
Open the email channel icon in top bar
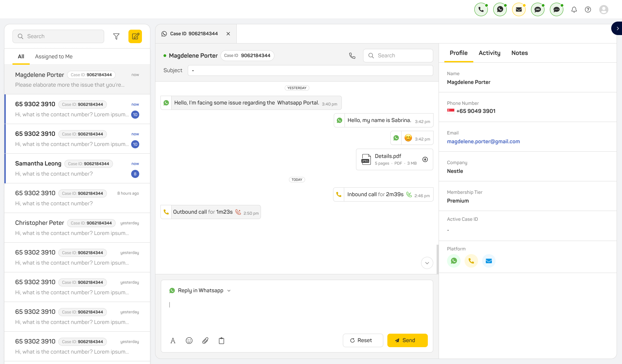point(519,9)
